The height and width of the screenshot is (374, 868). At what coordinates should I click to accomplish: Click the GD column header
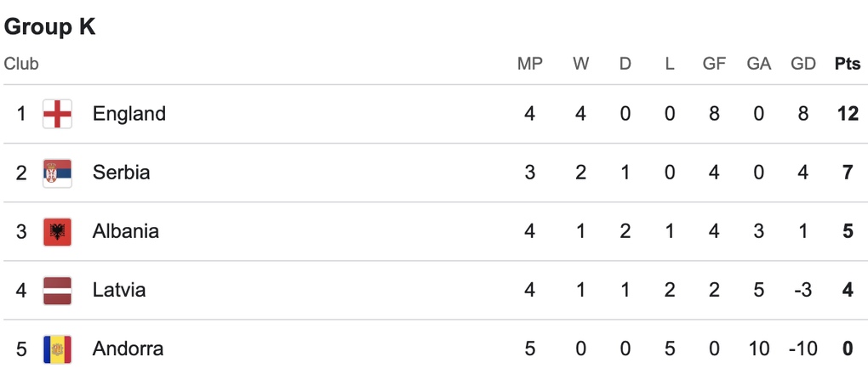pos(803,65)
